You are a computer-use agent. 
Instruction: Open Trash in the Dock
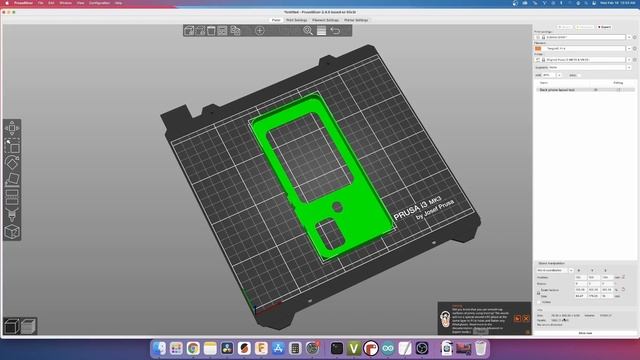481,348
